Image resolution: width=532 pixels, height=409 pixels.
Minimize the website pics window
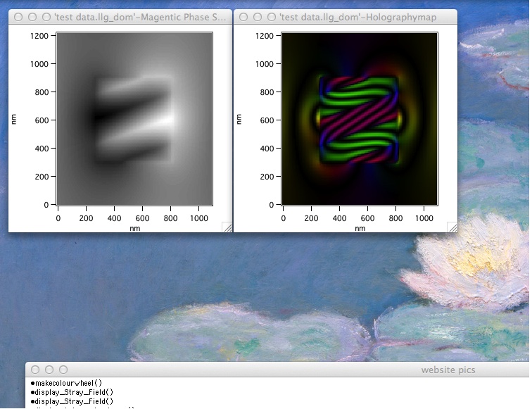tap(49, 370)
